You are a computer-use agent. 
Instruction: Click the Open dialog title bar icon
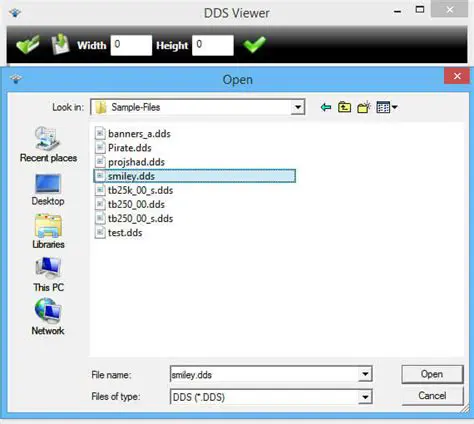16,79
